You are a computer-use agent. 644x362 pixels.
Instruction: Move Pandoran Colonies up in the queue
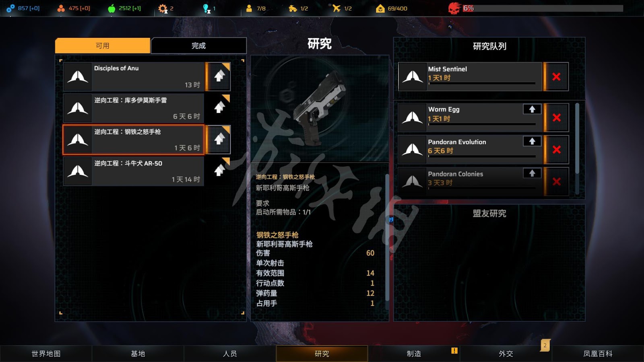point(532,173)
